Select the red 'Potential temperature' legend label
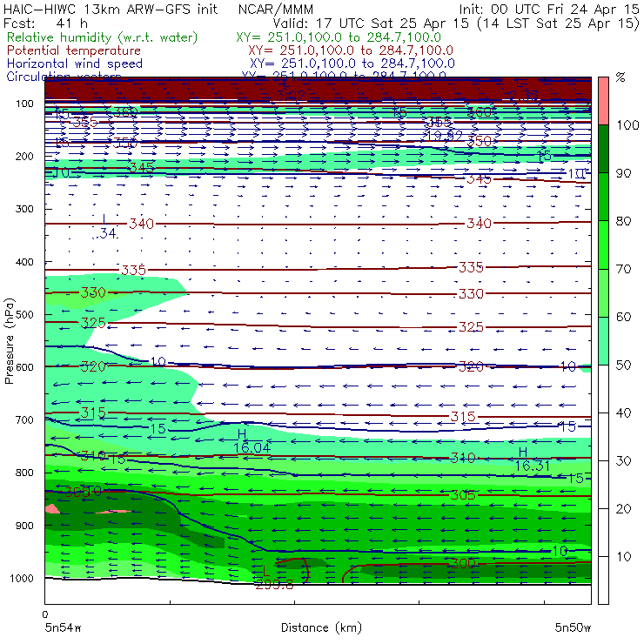 click(74, 50)
